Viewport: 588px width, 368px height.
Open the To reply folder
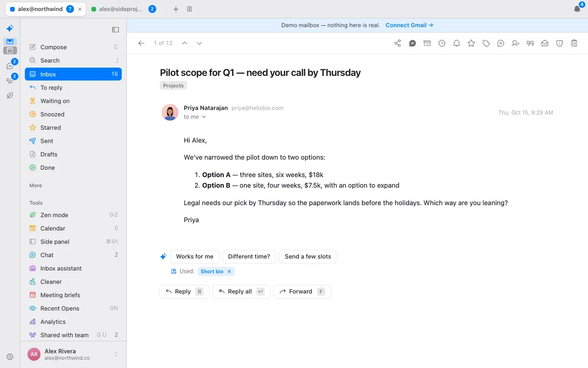(73, 87)
